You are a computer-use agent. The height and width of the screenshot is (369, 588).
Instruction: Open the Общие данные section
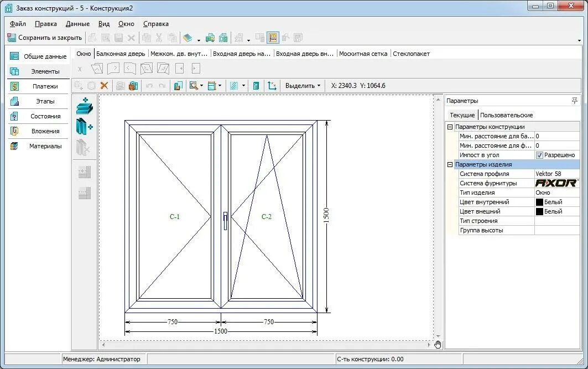(38, 56)
